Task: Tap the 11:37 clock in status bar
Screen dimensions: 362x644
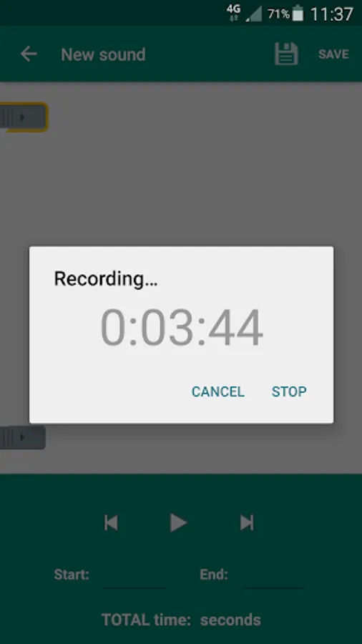Action: pos(332,14)
